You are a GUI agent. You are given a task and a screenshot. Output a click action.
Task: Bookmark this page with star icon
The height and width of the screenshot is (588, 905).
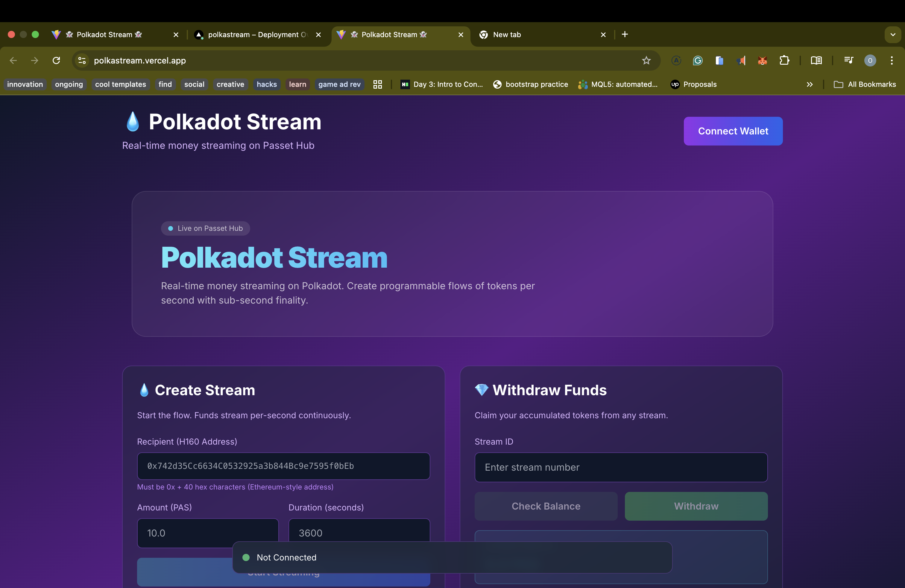coord(646,60)
